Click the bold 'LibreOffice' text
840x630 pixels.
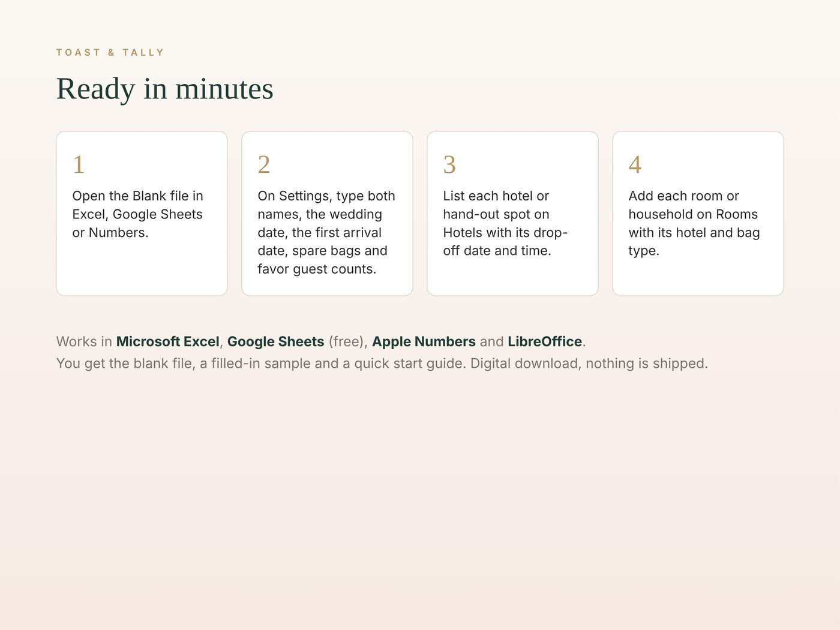(545, 341)
